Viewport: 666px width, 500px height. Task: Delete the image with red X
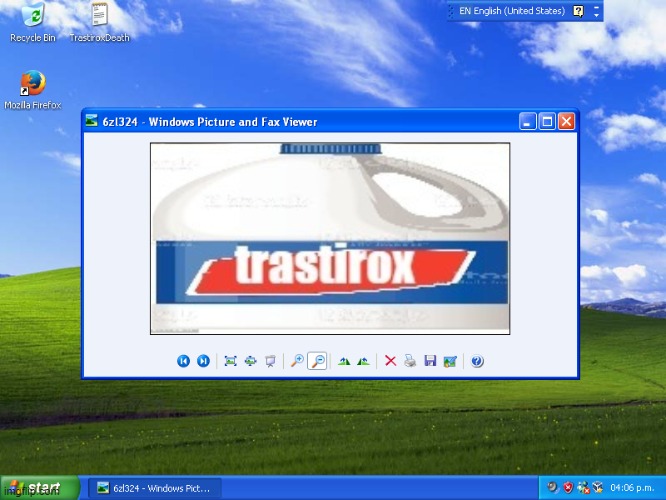pyautogui.click(x=390, y=361)
